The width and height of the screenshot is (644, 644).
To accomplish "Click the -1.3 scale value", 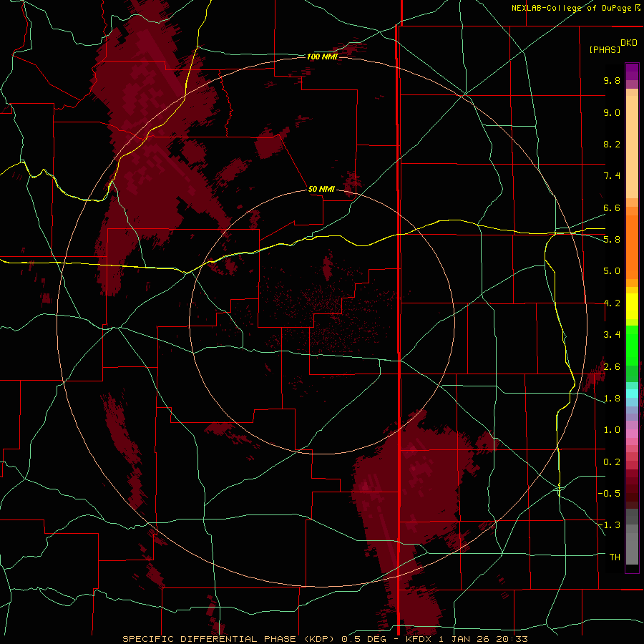I will (x=609, y=525).
